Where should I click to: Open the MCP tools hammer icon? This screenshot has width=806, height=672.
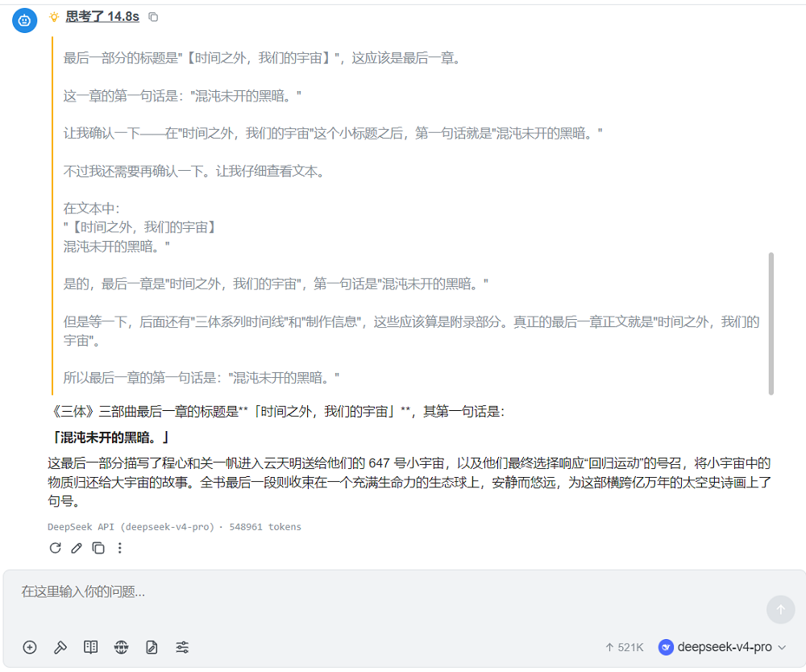click(60, 647)
